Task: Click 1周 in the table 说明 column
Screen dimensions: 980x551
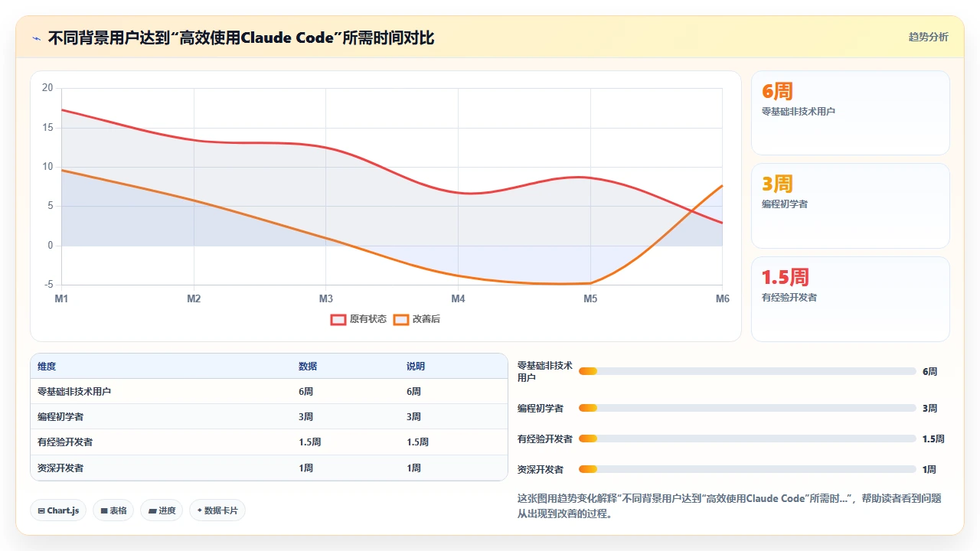Action: 413,468
